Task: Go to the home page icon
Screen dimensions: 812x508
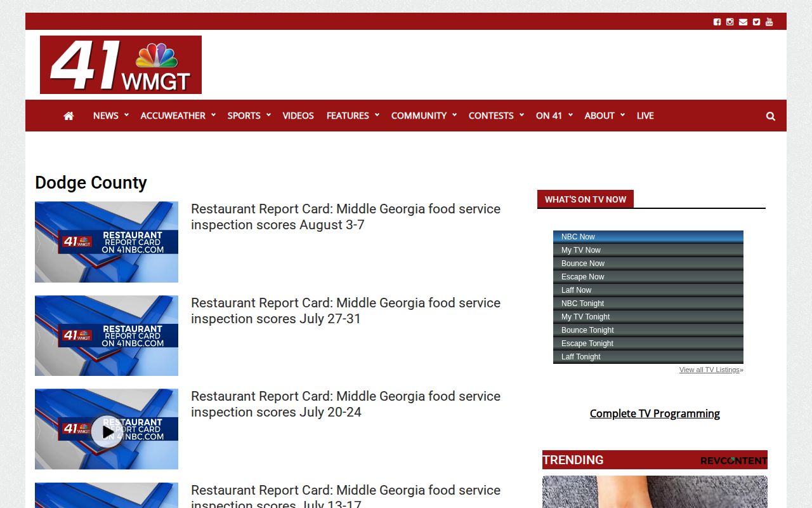Action: point(69,116)
